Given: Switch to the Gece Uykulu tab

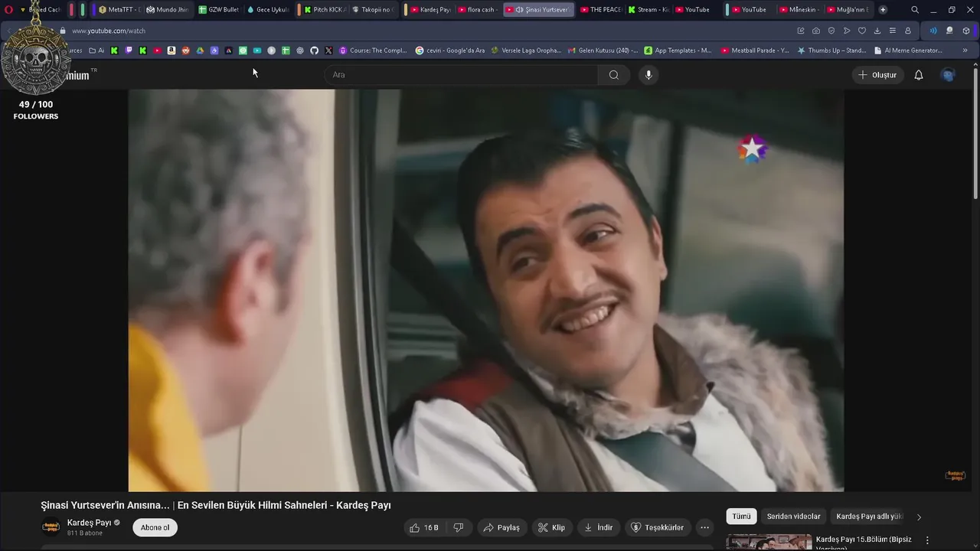Looking at the screenshot, I should pos(267,10).
